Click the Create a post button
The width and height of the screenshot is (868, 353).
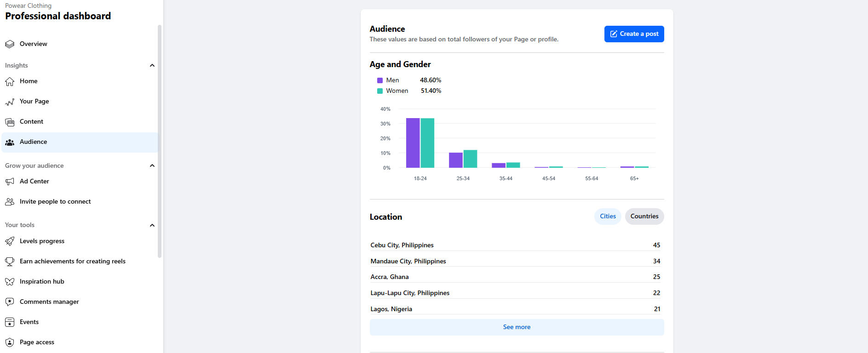pos(634,34)
